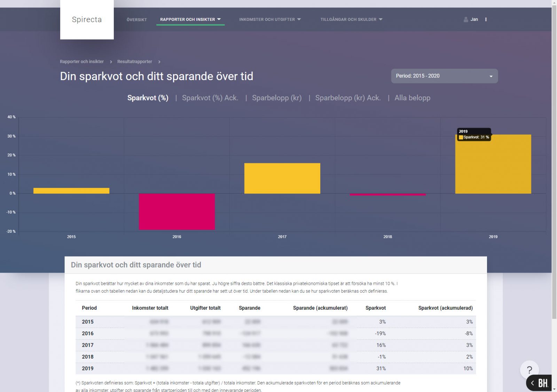557x392 pixels.
Task: Open the question mark help button
Action: [529, 370]
